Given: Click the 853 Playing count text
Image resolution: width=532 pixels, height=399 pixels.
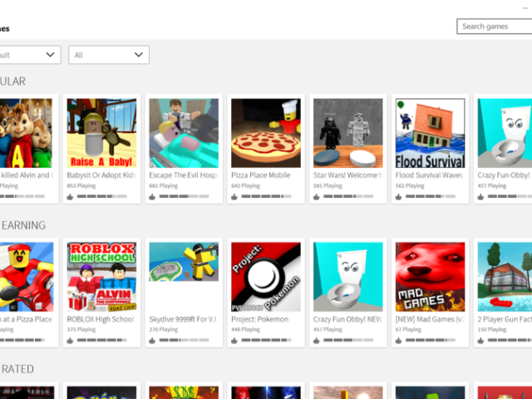Looking at the screenshot, I should click(x=81, y=186).
